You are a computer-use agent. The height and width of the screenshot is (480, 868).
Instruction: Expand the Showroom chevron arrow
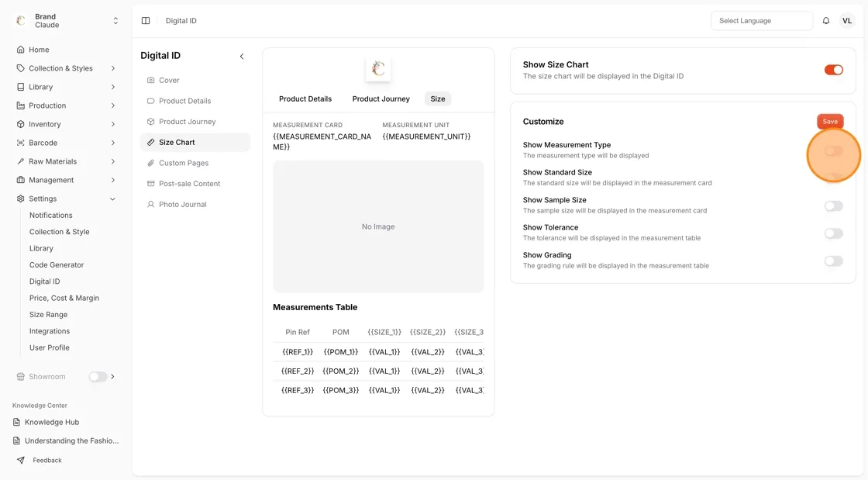click(x=113, y=376)
